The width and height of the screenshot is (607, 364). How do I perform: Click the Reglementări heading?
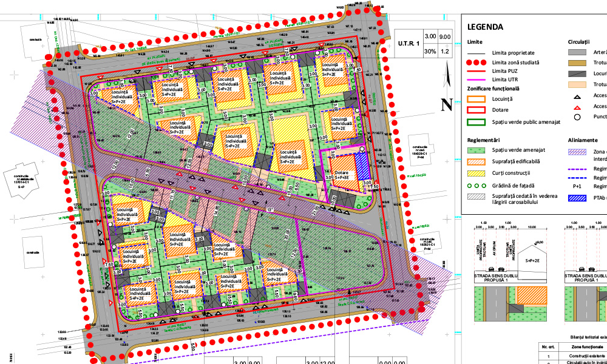pyautogui.click(x=484, y=140)
